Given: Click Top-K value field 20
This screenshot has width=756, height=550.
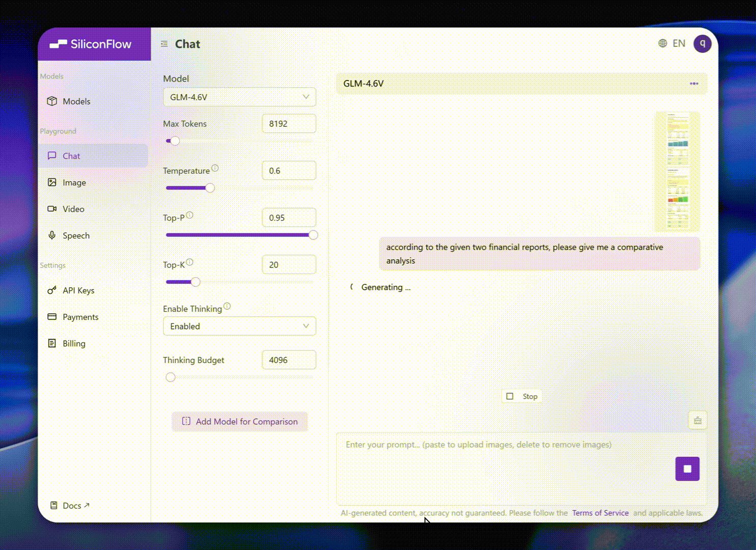Looking at the screenshot, I should pyautogui.click(x=289, y=265).
